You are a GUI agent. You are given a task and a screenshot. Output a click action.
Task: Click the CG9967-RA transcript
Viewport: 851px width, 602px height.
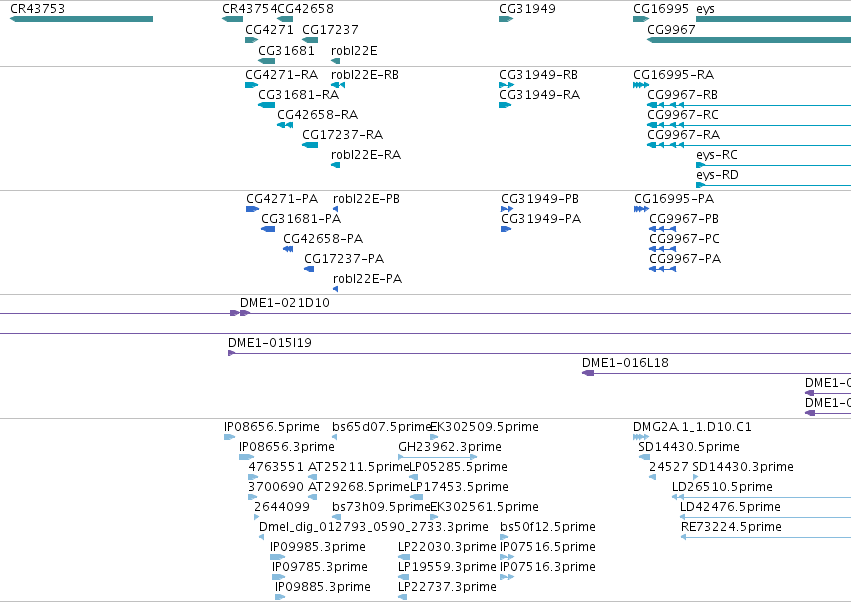click(749, 145)
